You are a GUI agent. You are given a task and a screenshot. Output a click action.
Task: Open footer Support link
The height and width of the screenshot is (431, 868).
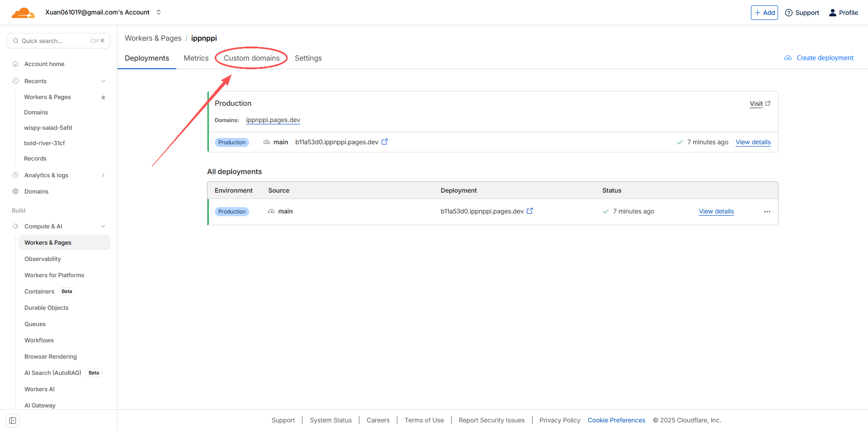pos(283,420)
